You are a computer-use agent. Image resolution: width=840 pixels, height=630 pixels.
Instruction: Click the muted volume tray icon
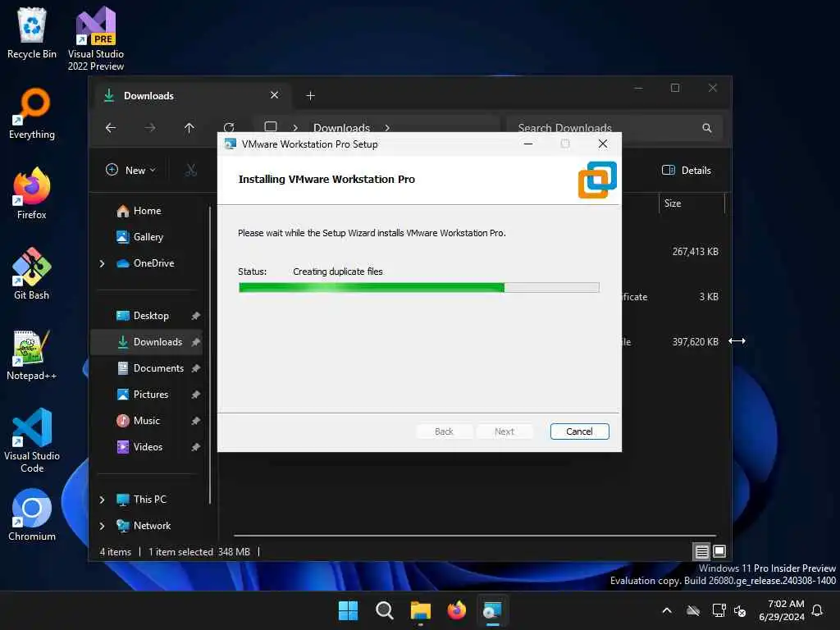pyautogui.click(x=741, y=610)
